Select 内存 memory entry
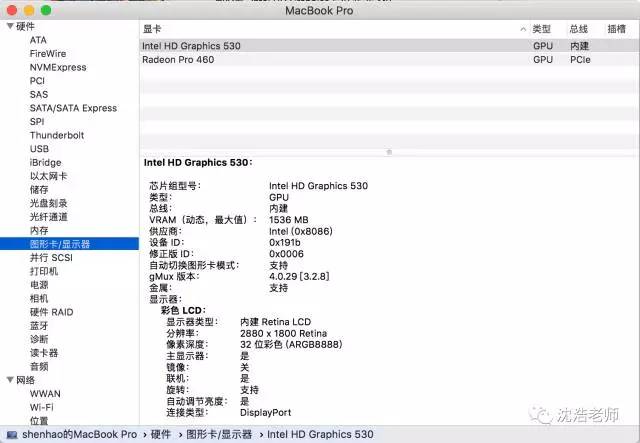640x443 pixels. [x=39, y=231]
